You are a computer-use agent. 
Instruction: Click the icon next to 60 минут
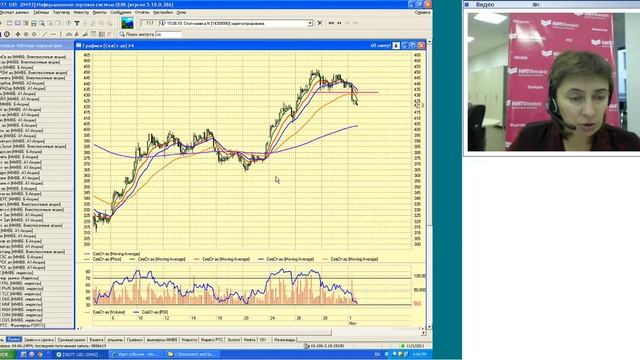(396, 46)
